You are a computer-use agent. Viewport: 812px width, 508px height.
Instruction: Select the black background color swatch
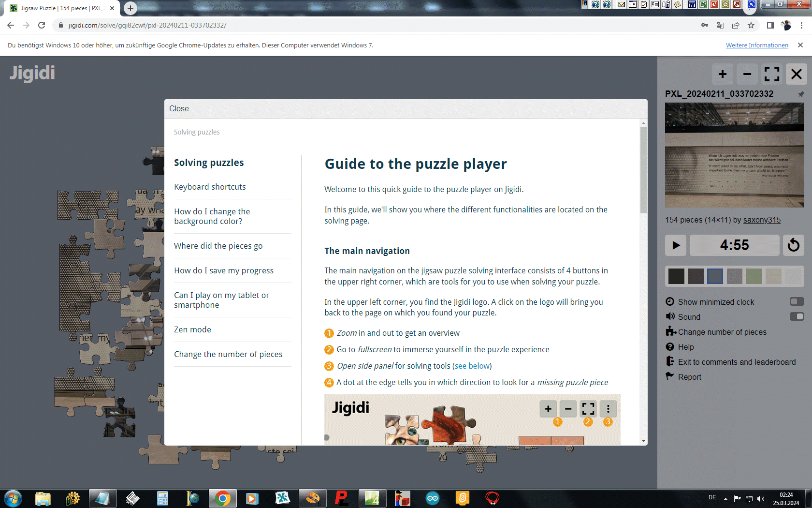pyautogui.click(x=676, y=276)
